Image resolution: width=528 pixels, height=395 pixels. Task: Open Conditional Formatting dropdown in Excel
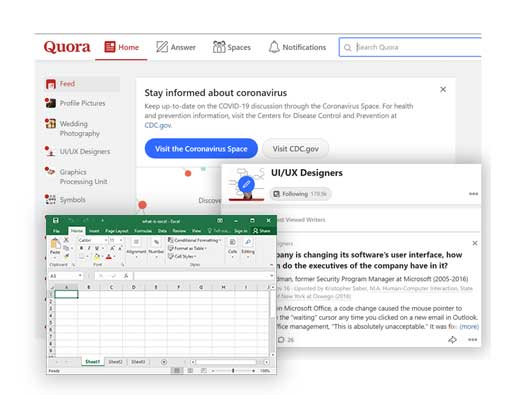point(194,240)
